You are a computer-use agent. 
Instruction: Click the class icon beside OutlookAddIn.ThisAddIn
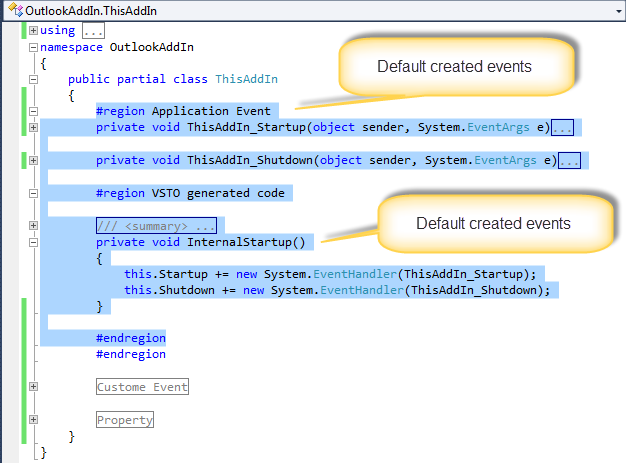16,10
